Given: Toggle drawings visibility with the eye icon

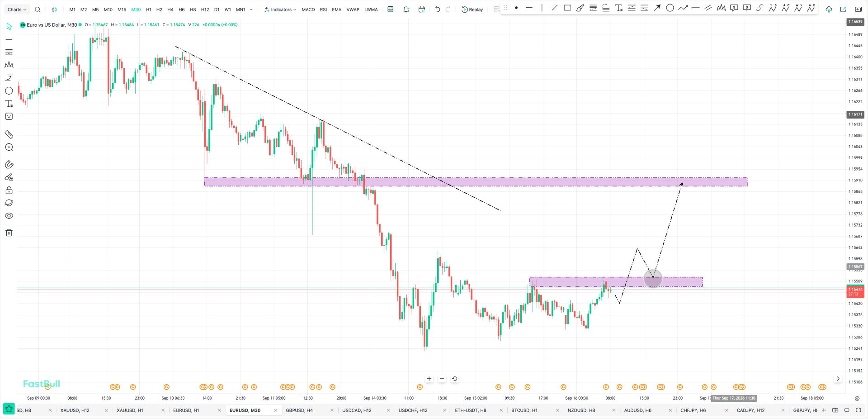Looking at the screenshot, I should click(x=9, y=216).
